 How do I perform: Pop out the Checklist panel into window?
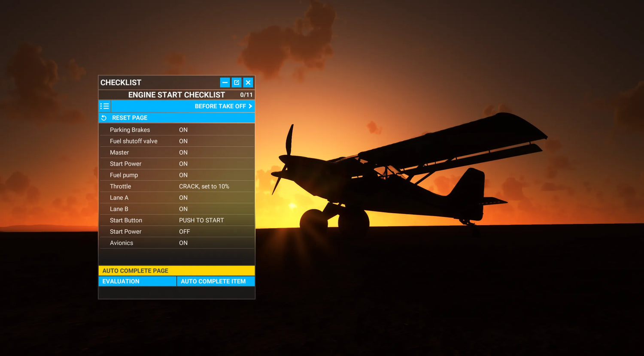coord(237,82)
